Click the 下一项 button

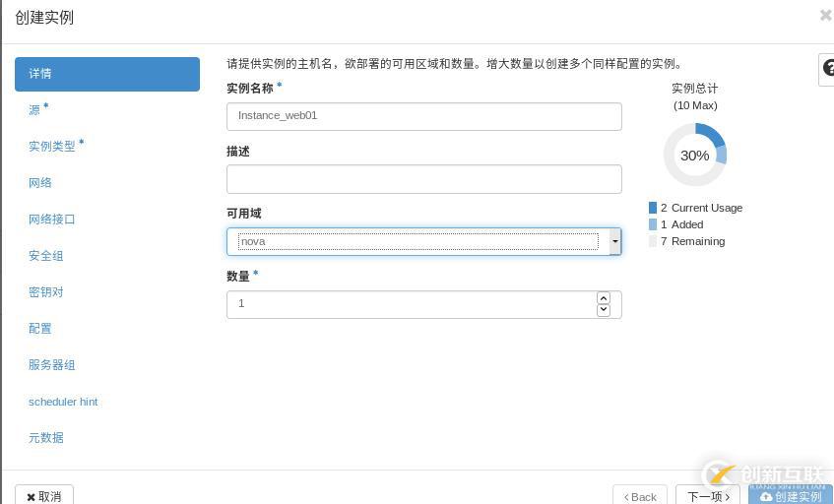click(x=707, y=495)
